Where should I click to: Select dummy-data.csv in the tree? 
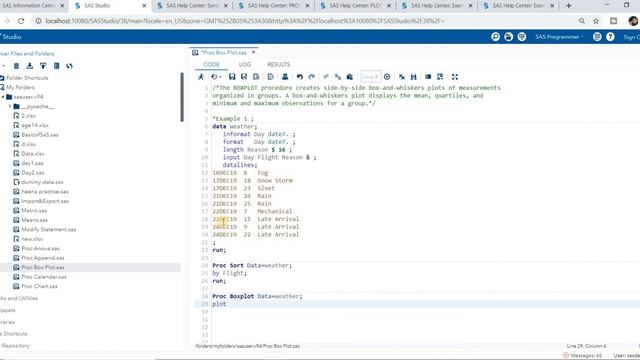42,182
